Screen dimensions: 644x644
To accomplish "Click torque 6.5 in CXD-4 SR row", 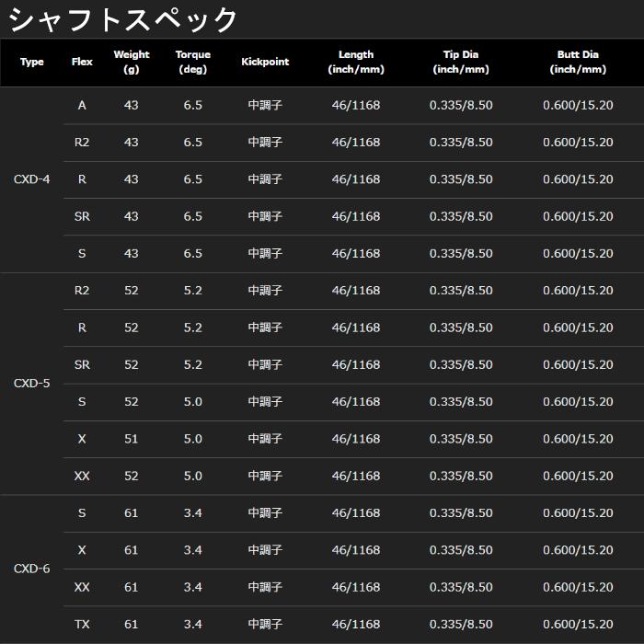I will tap(192, 216).
